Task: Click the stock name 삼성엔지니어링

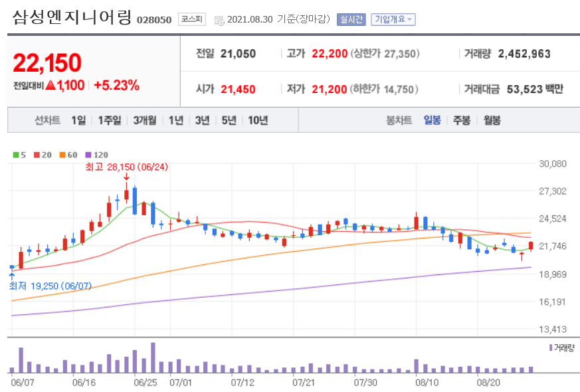Action: coord(72,17)
